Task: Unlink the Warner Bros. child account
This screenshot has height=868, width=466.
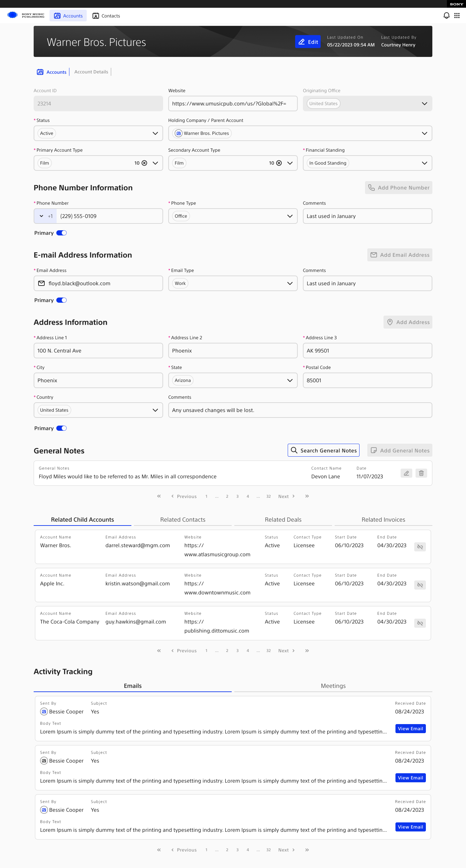Action: coord(420,547)
